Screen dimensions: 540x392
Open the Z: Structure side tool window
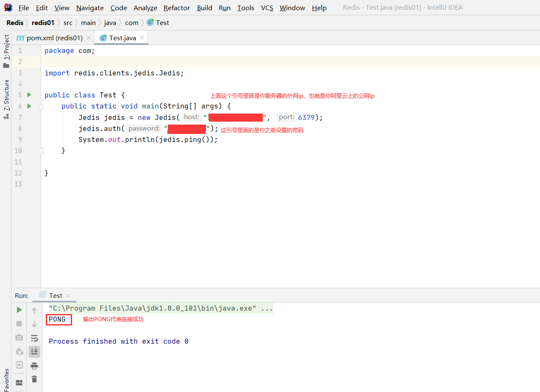[x=6, y=95]
